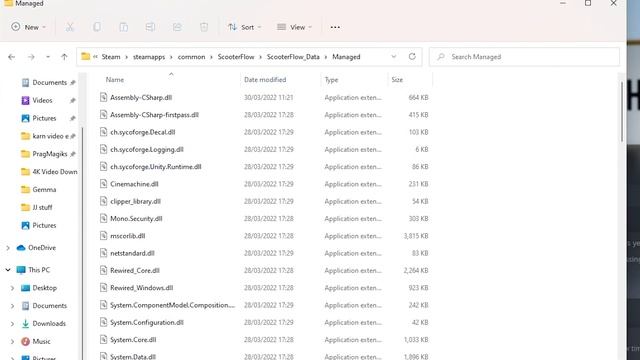Click the Paste icon in toolbar

click(123, 27)
